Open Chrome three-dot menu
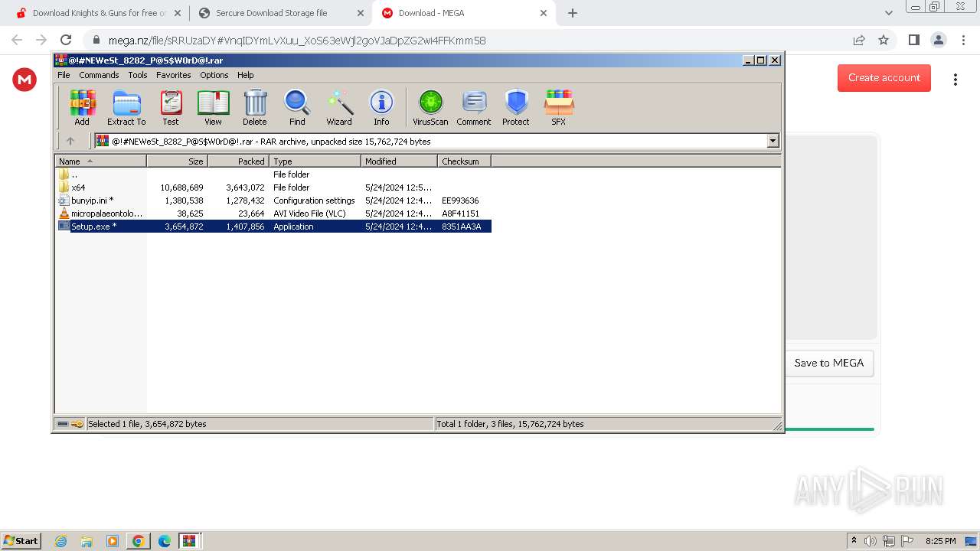 (962, 40)
